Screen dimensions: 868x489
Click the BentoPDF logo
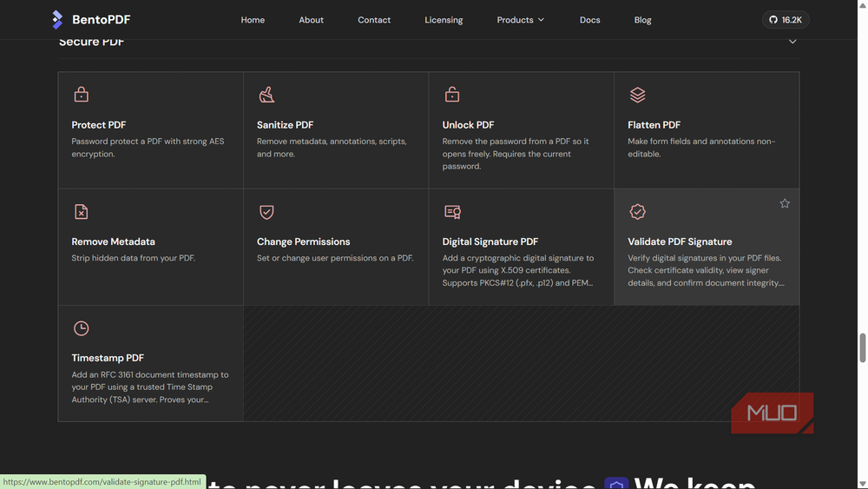click(x=91, y=20)
